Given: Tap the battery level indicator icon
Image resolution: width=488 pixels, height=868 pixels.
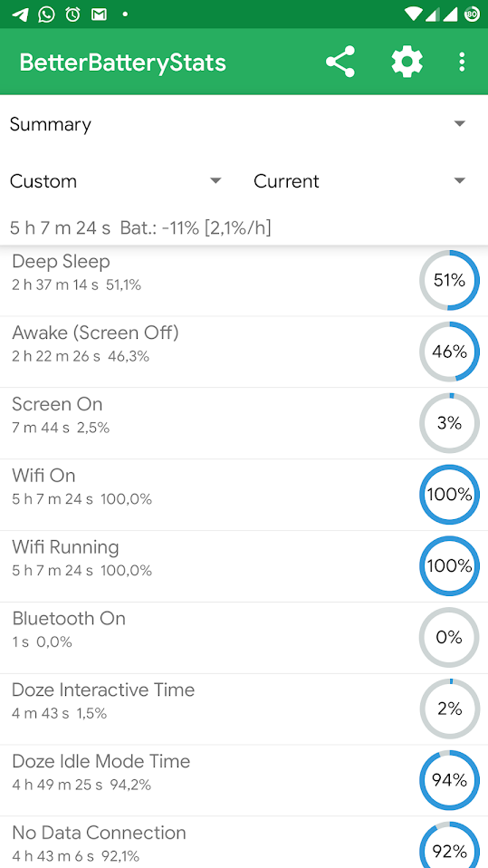Looking at the screenshot, I should (x=472, y=14).
